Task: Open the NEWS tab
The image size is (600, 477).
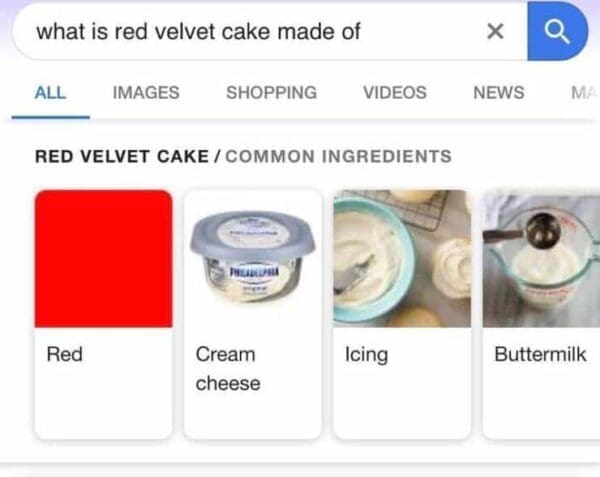Action: (x=498, y=92)
